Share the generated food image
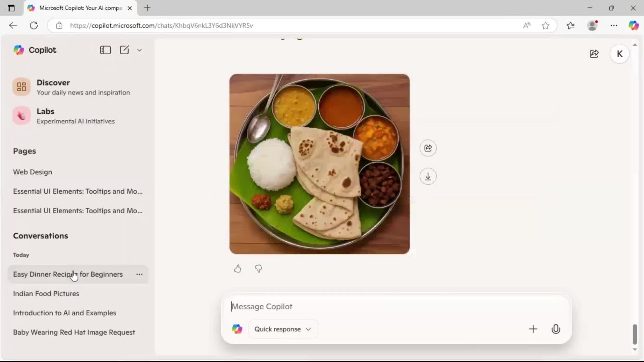 pyautogui.click(x=428, y=148)
